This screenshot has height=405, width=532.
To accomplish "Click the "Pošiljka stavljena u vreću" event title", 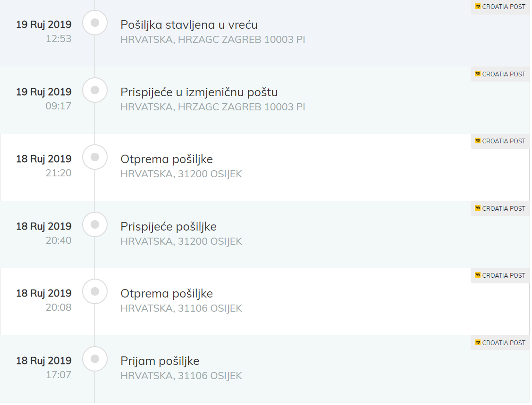I will click(189, 25).
